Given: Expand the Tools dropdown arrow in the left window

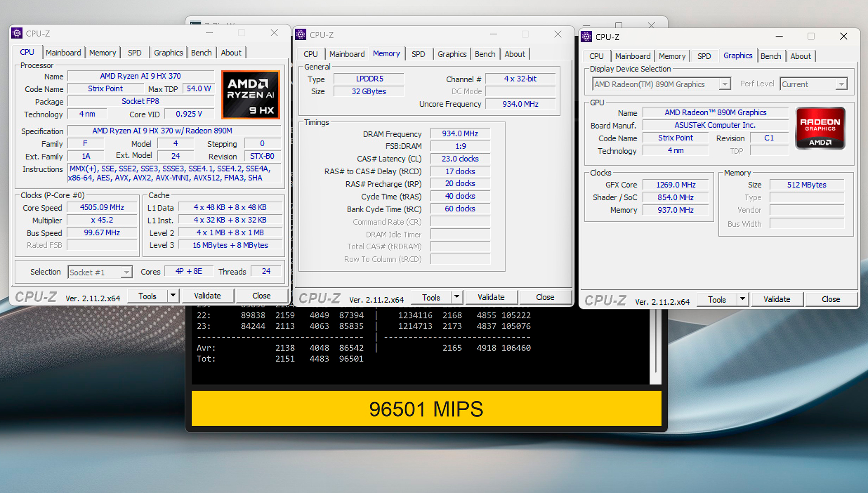Looking at the screenshot, I should [x=173, y=296].
